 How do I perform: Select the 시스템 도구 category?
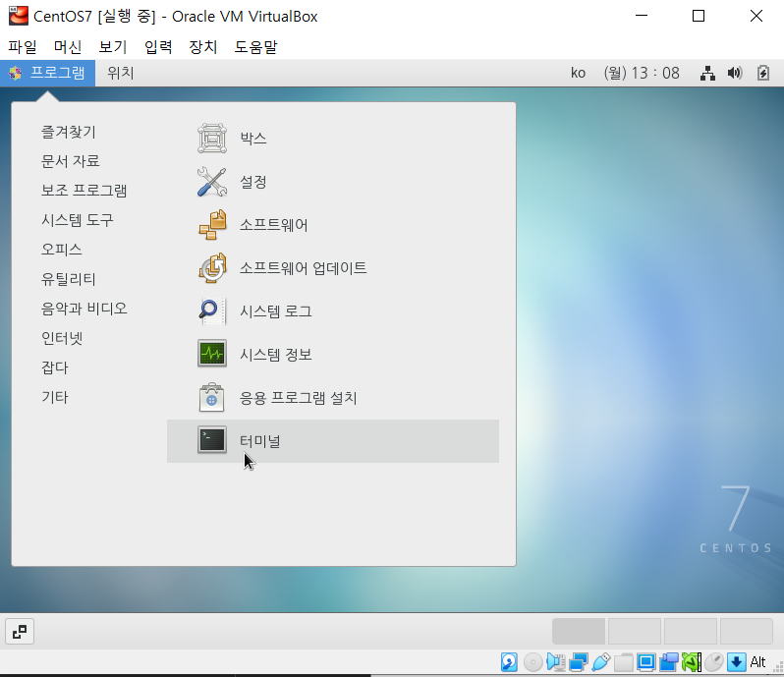[x=78, y=220]
